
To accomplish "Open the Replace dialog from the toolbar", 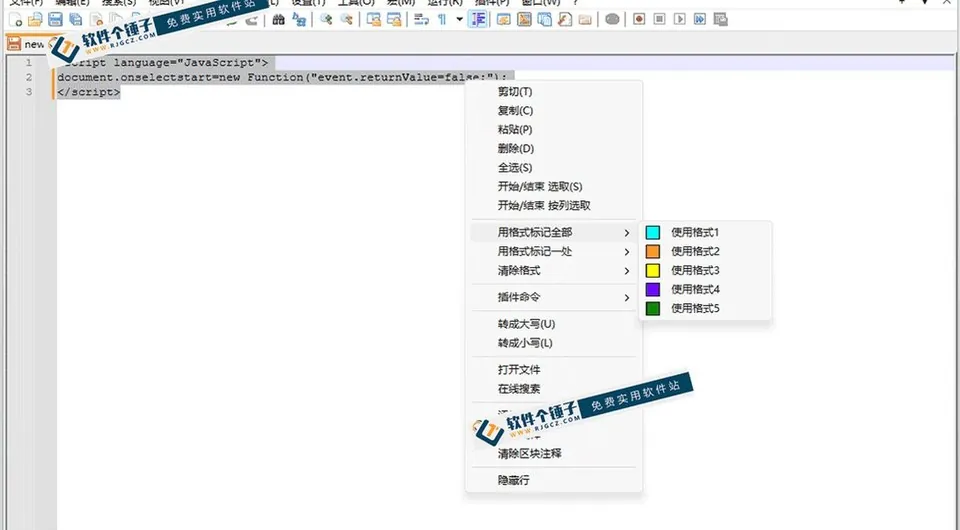I will (x=299, y=20).
